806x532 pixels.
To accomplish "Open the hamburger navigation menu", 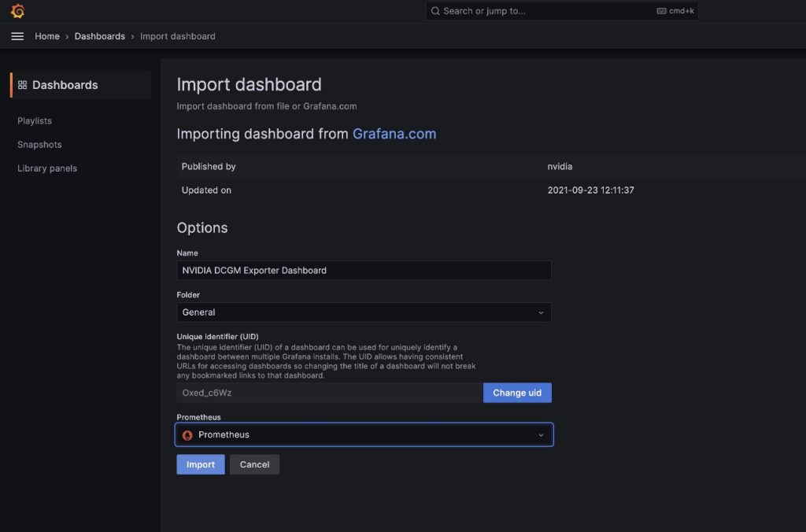I will [x=17, y=36].
